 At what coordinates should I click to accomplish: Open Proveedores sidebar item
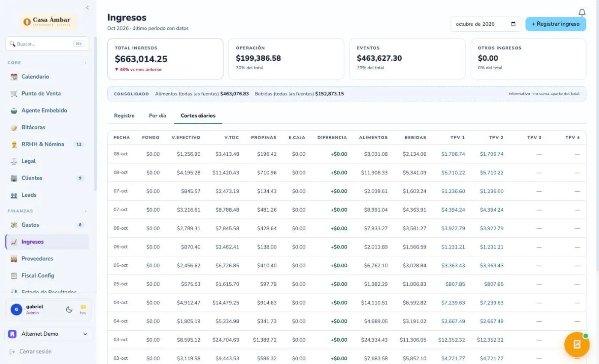(47, 259)
